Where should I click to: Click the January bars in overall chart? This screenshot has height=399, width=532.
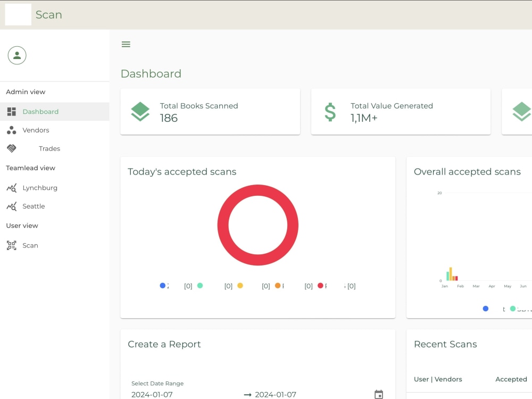pyautogui.click(x=452, y=274)
